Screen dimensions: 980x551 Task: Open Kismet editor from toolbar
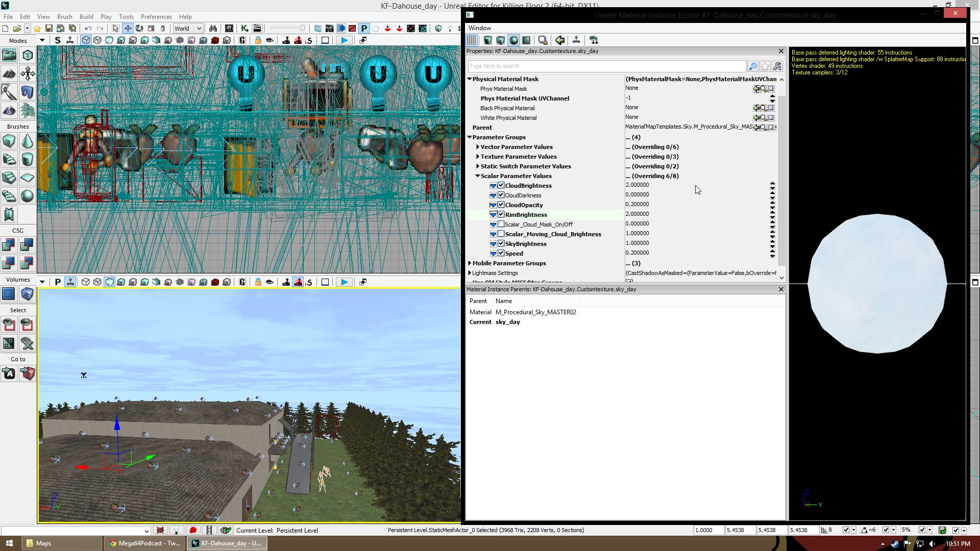(244, 29)
